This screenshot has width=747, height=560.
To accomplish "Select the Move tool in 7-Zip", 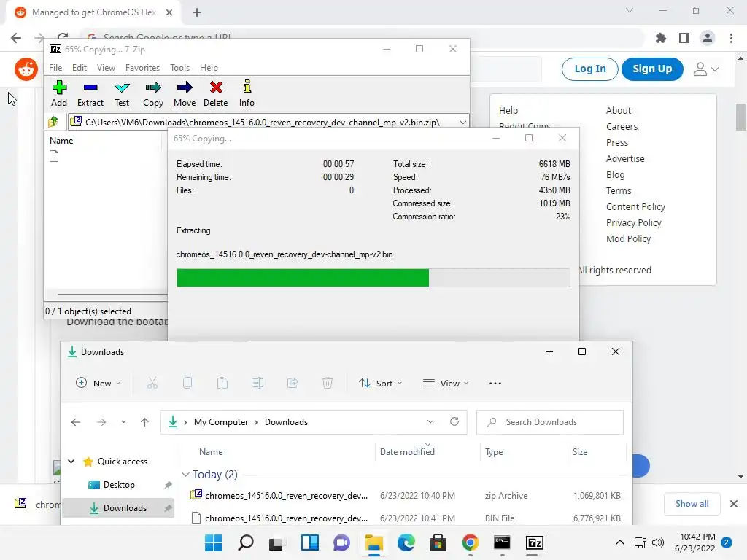I will 185,87.
